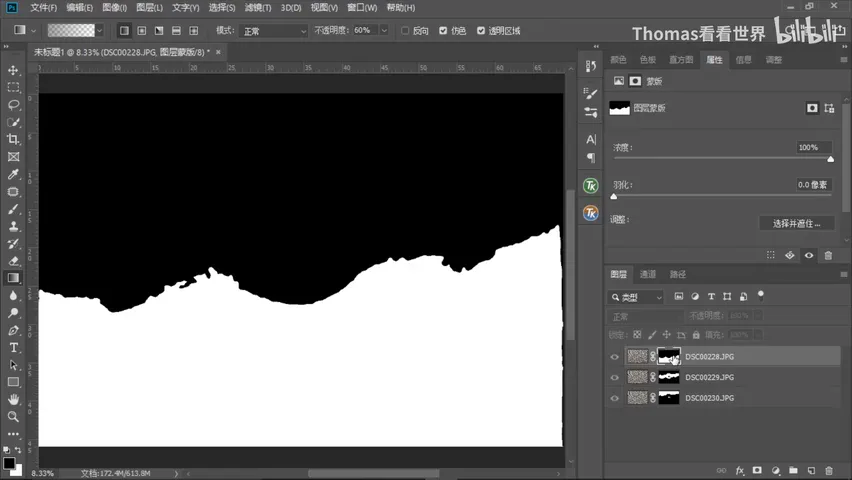Viewport: 852px width, 480px height.
Task: Open layer filter type (类型) dropdown
Action: tap(636, 297)
